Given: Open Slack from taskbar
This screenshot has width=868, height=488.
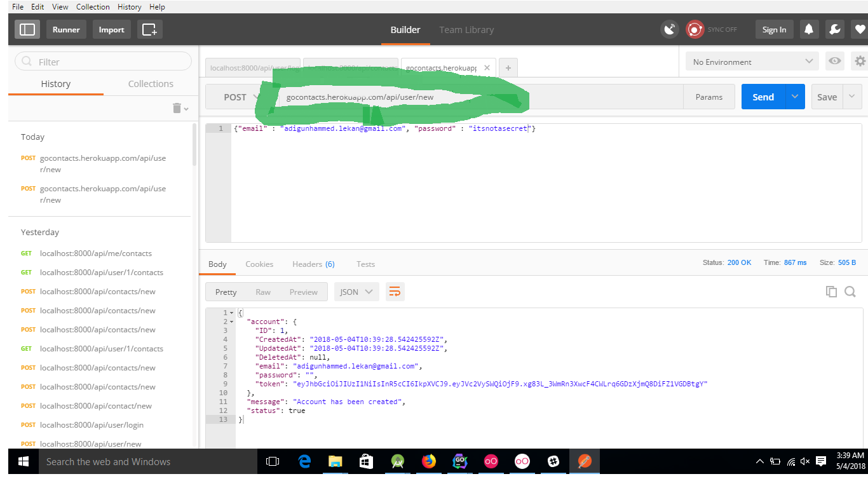Looking at the screenshot, I should pyautogui.click(x=553, y=461).
